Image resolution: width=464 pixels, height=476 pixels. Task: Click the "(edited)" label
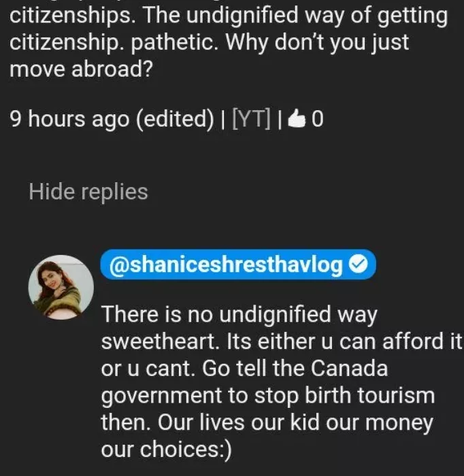(x=175, y=120)
